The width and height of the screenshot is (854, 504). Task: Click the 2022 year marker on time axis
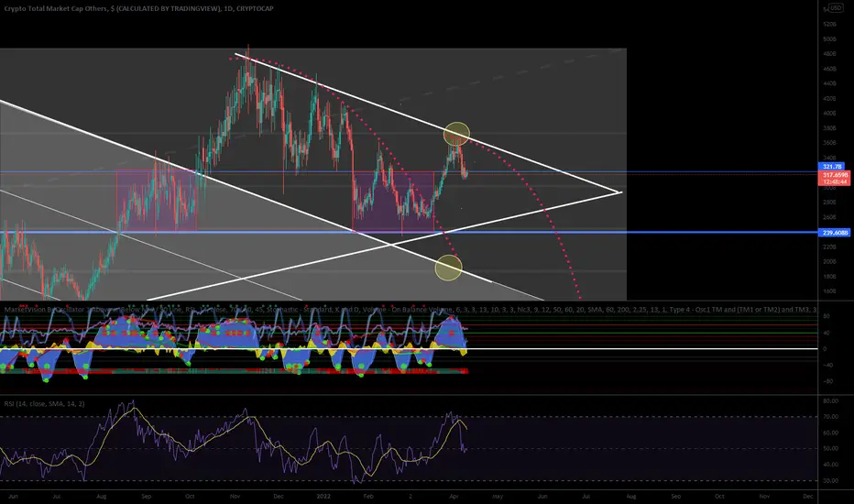tap(323, 497)
